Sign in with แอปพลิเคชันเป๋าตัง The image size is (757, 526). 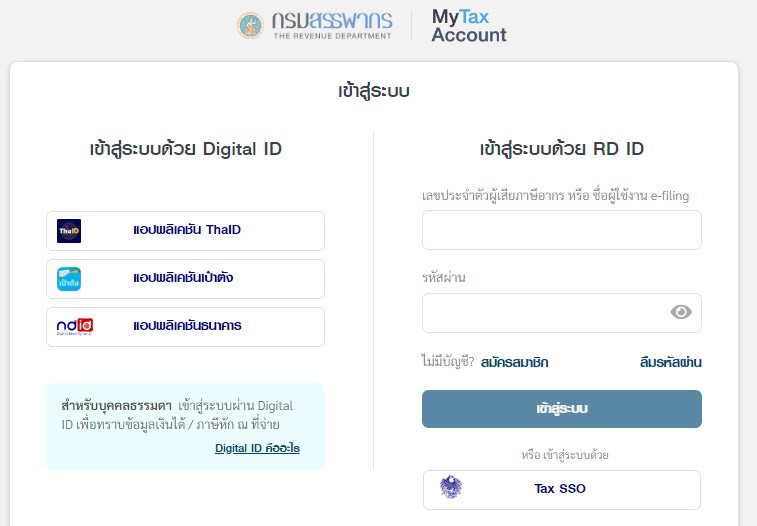(185, 279)
